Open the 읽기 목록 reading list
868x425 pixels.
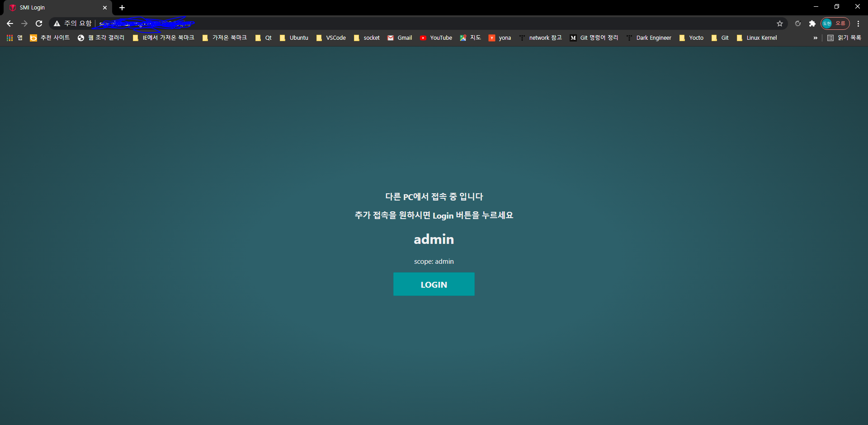[x=844, y=38]
